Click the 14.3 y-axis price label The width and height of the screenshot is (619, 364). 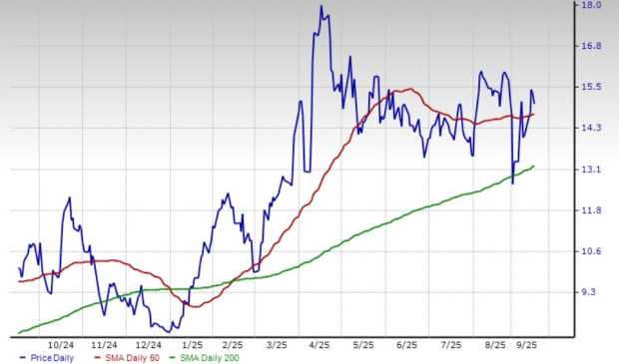591,128
